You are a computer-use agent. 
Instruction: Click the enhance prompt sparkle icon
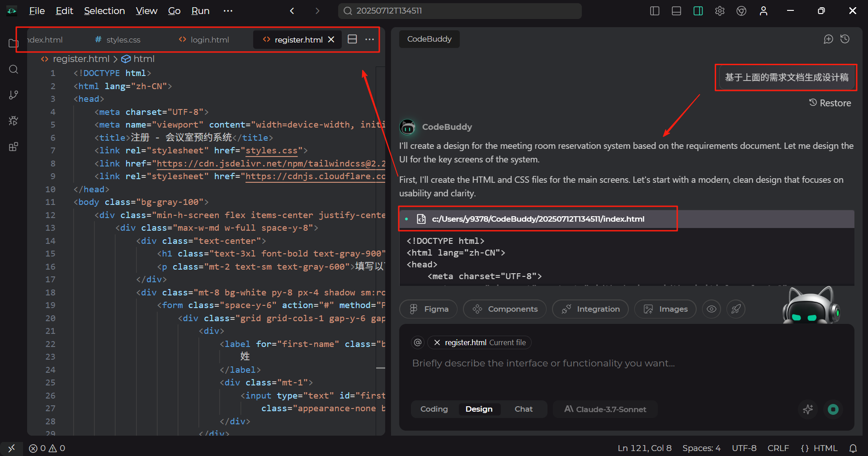[808, 409]
